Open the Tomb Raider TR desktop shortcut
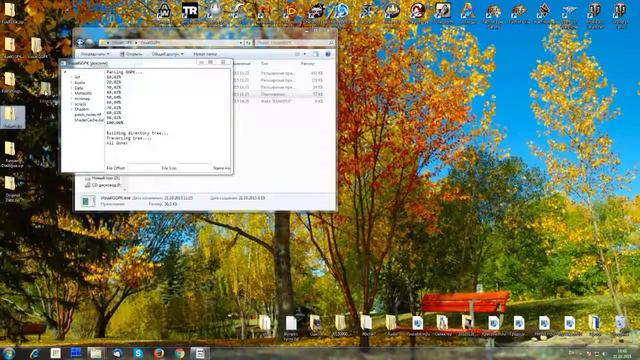 click(190, 11)
